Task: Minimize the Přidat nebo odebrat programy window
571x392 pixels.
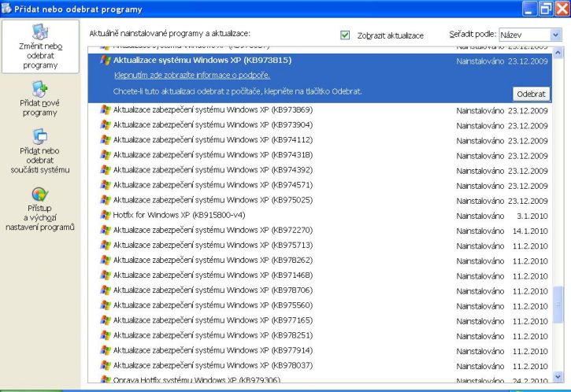Action: click(529, 9)
